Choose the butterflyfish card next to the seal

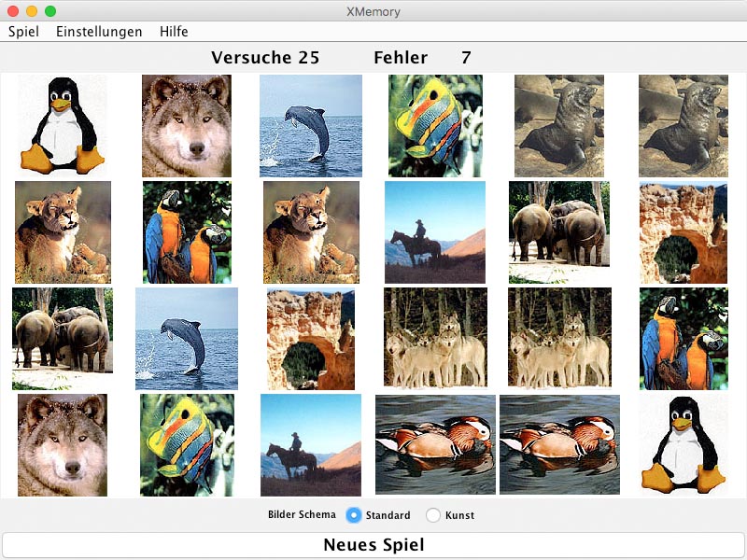click(x=435, y=126)
